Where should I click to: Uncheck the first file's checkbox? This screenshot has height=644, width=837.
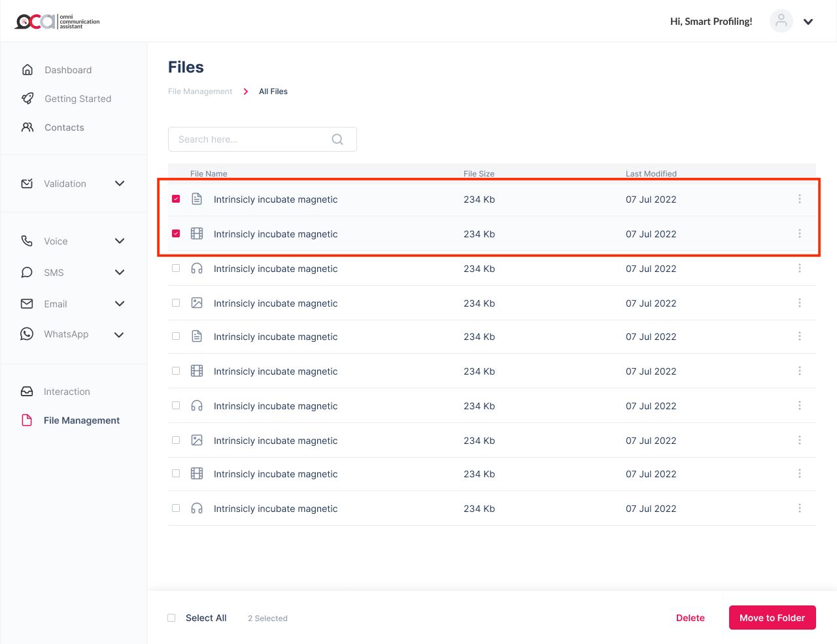click(x=176, y=199)
